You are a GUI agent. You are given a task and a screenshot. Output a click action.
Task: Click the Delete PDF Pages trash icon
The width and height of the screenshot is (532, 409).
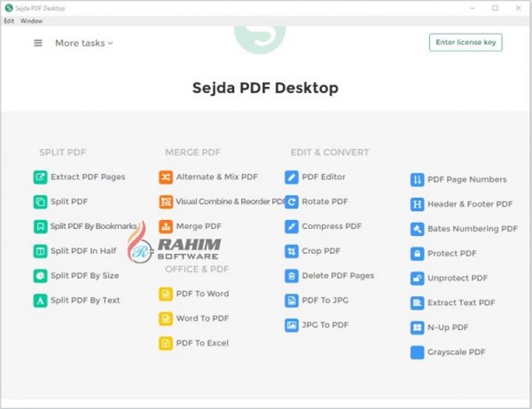click(x=292, y=276)
